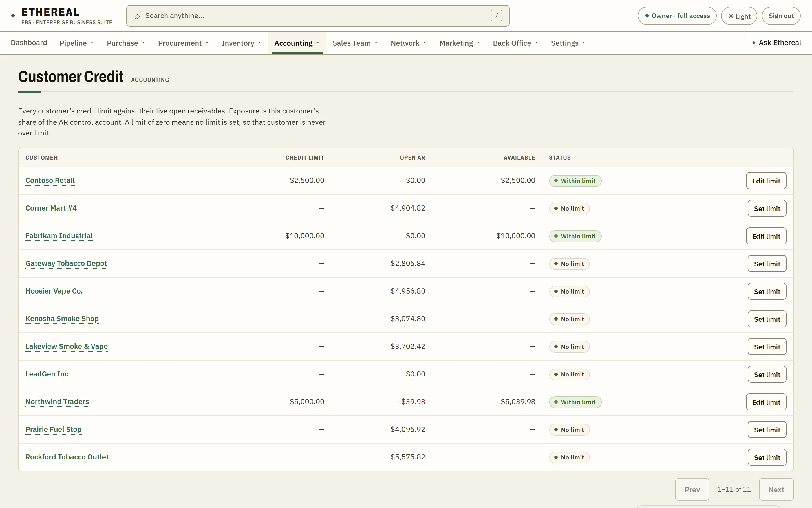This screenshot has height=508, width=812.
Task: Open the Back Office menu
Action: coord(515,43)
